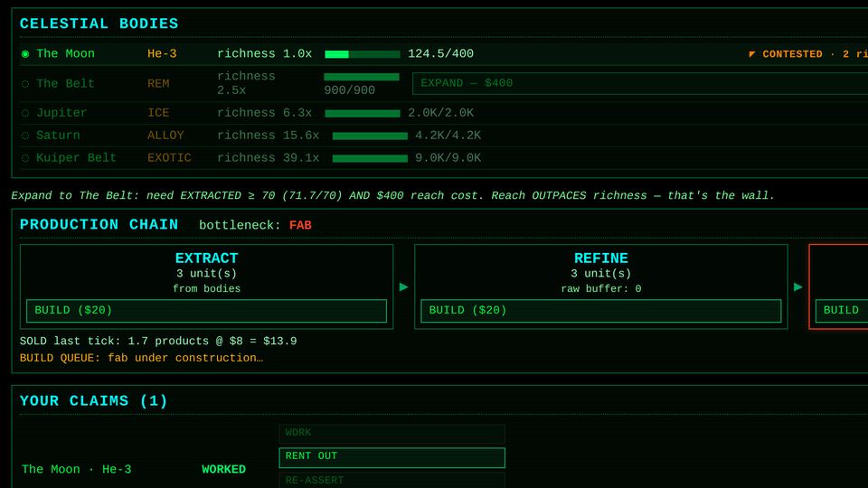This screenshot has height=488, width=868.
Task: Click the Jupiter body name
Action: click(61, 113)
